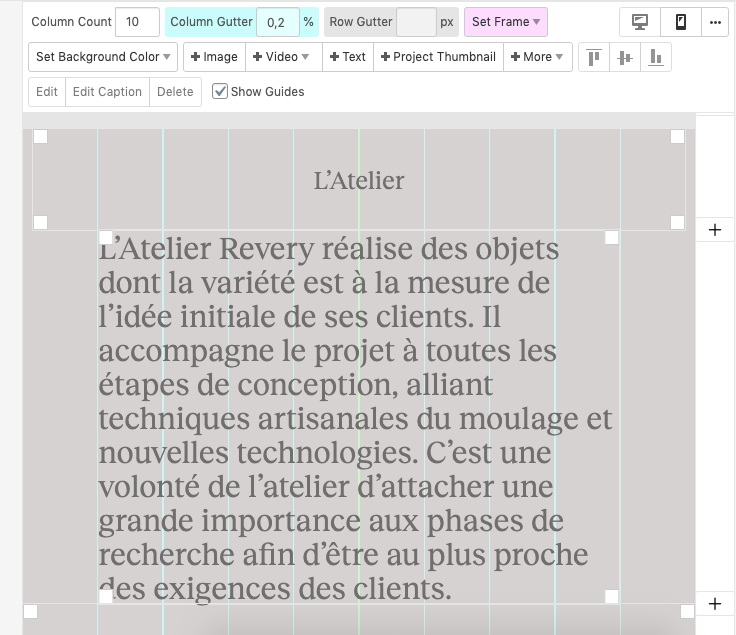This screenshot has width=736, height=635.
Task: Add row with lower plus icon
Action: 714,604
